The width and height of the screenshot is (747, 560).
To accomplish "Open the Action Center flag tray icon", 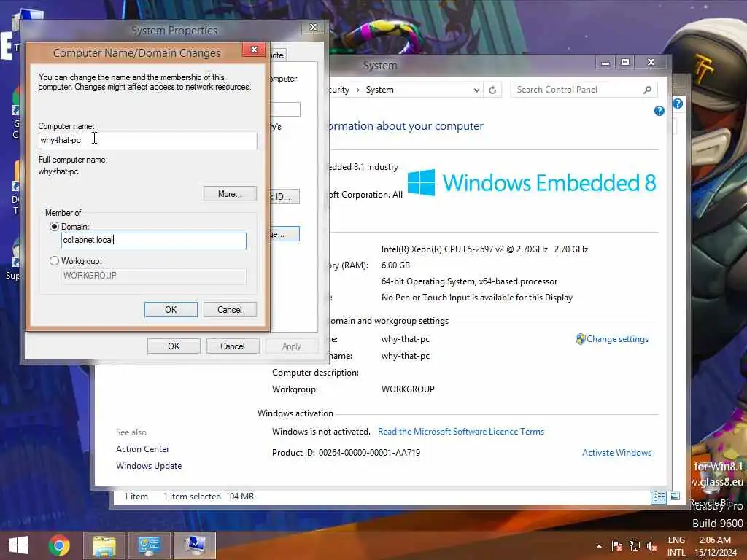I will click(617, 546).
